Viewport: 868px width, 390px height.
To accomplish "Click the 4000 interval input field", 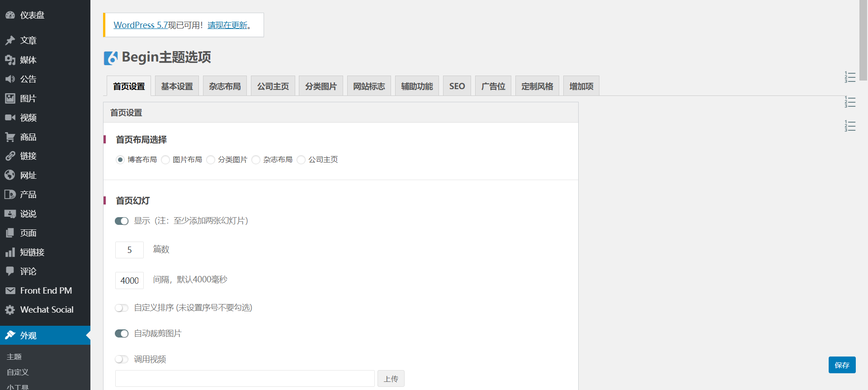I will point(129,281).
